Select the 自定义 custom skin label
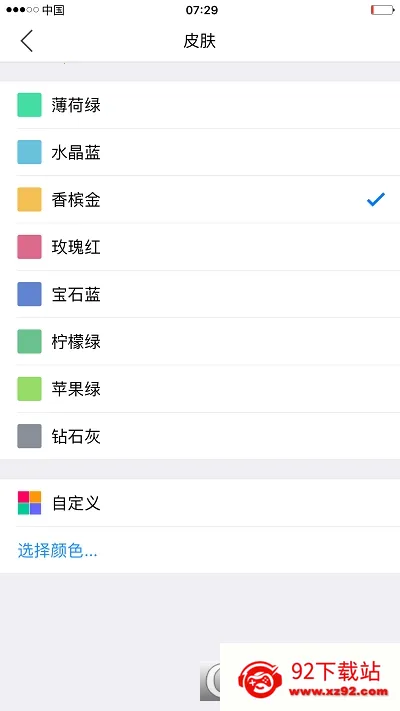 [76, 503]
